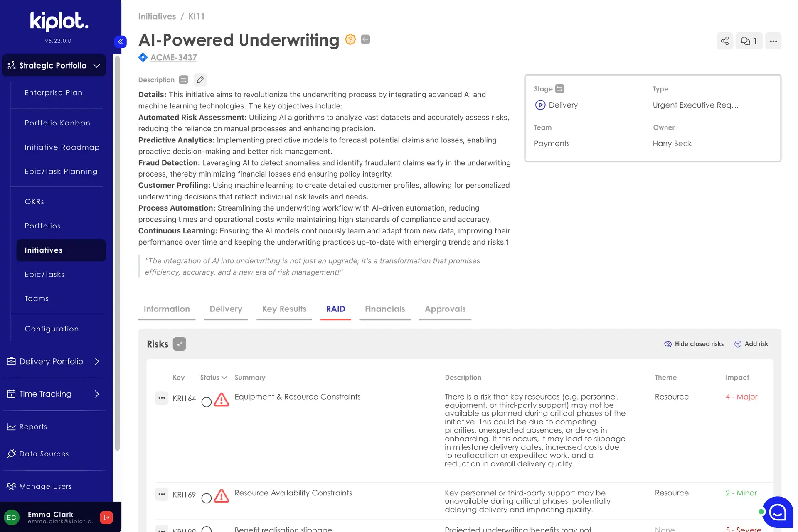This screenshot has height=532, width=798.
Task: Click the pencil icon to edit Description
Action: pyautogui.click(x=200, y=79)
